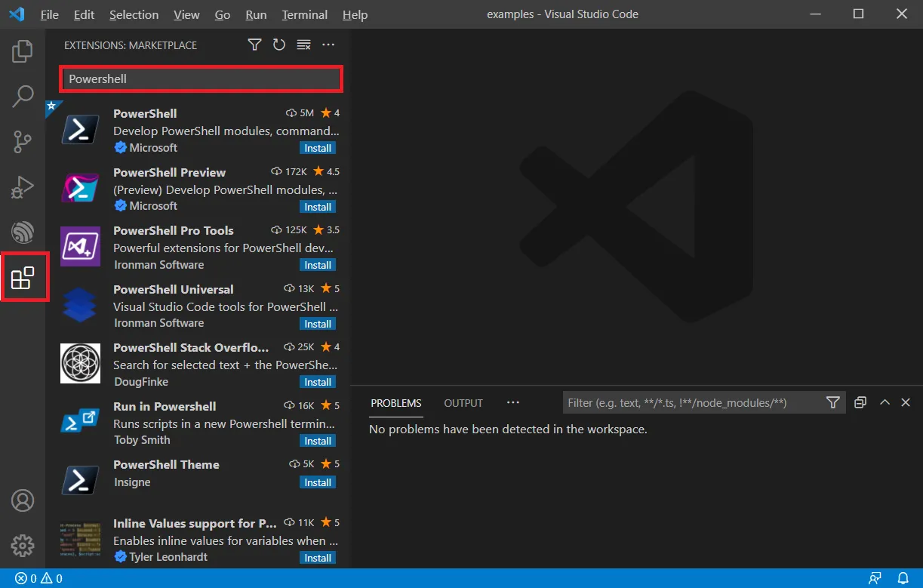Select the PowerShell Universal title text
Image resolution: width=923 pixels, height=588 pixels.
click(174, 289)
